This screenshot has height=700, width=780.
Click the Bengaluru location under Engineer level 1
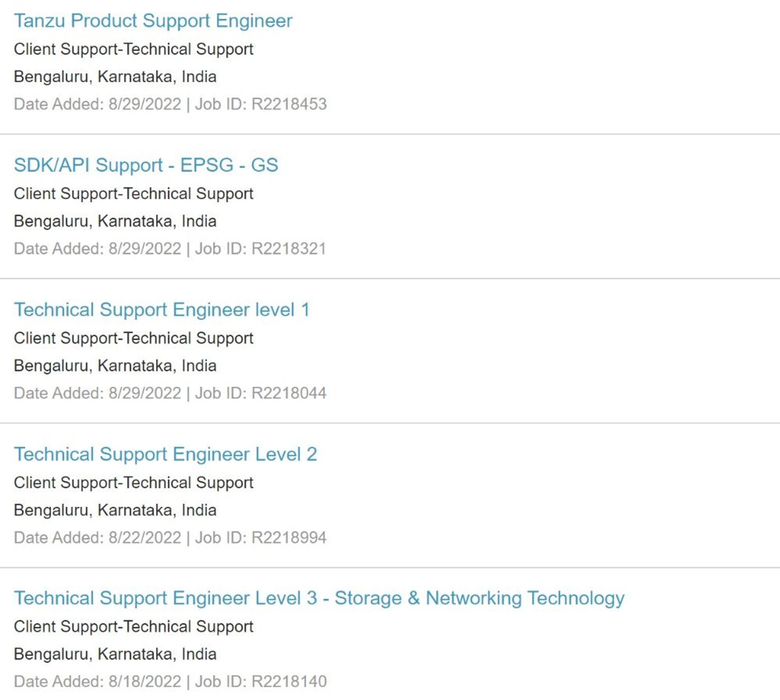[115, 366]
